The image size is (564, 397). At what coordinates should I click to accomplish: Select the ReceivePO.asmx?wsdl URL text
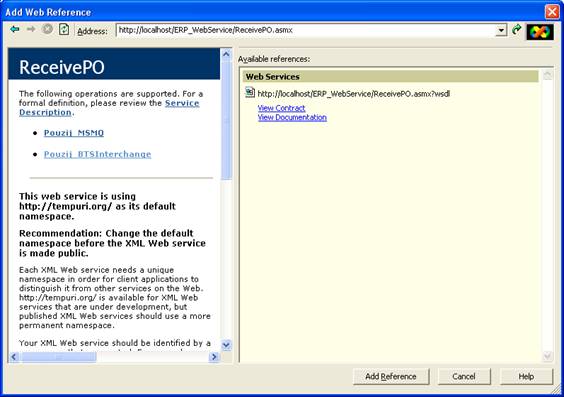(x=354, y=94)
